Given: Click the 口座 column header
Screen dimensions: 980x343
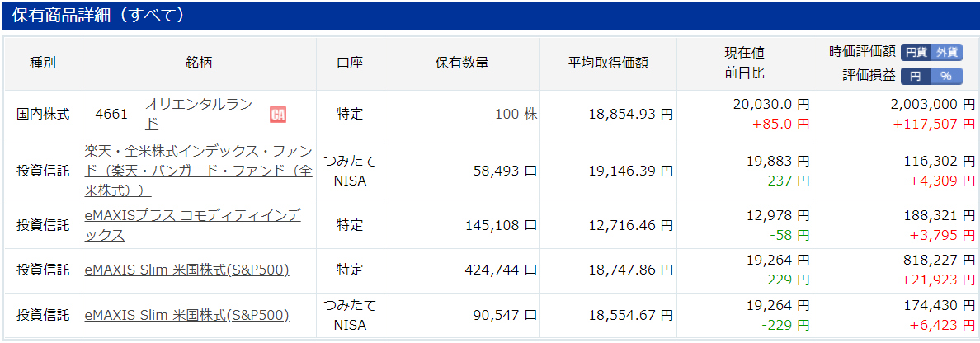Looking at the screenshot, I should [x=350, y=63].
